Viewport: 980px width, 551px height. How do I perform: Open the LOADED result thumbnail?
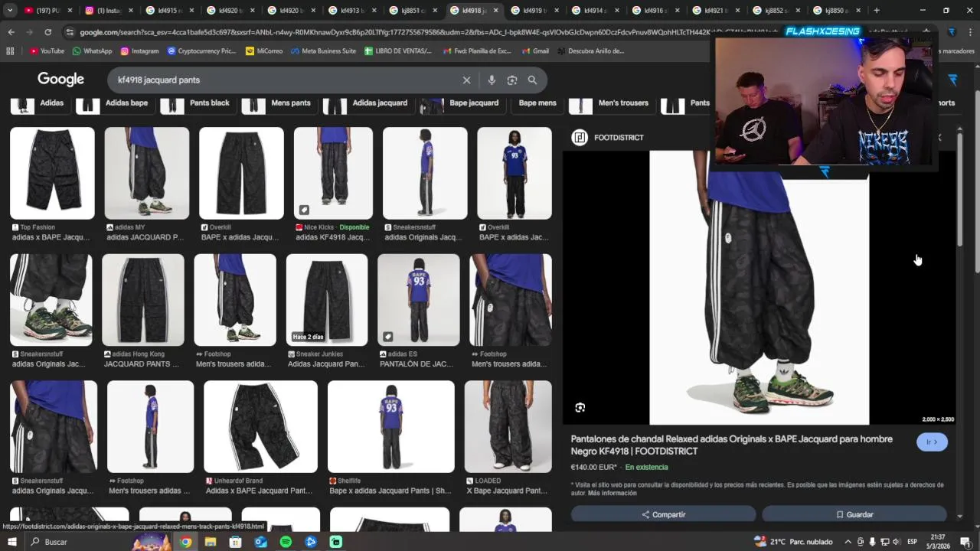508,427
